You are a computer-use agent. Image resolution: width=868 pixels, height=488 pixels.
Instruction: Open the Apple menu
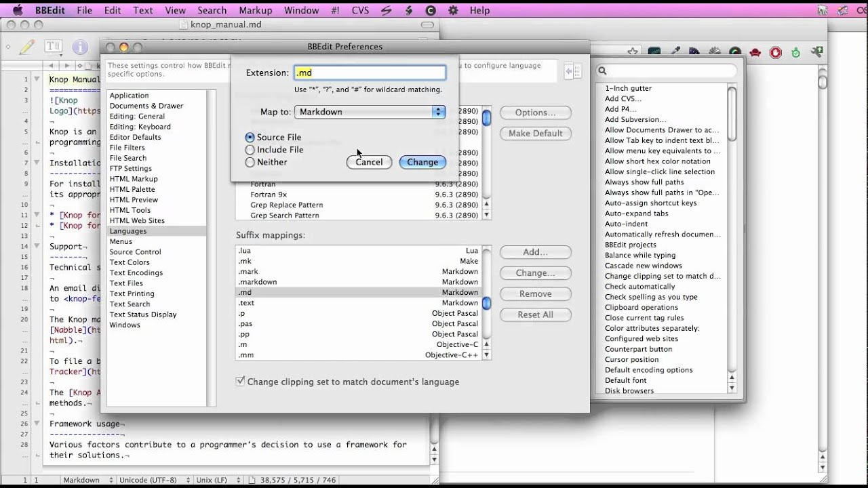(18, 10)
